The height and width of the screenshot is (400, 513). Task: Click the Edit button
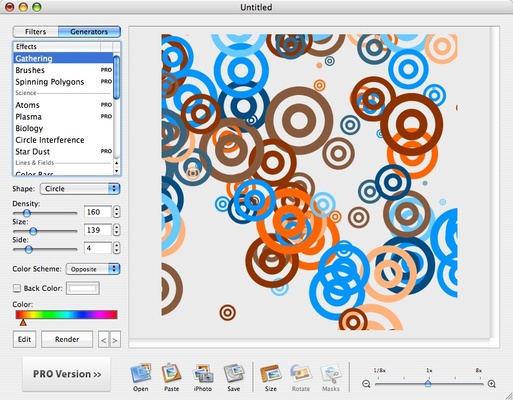pyautogui.click(x=24, y=339)
